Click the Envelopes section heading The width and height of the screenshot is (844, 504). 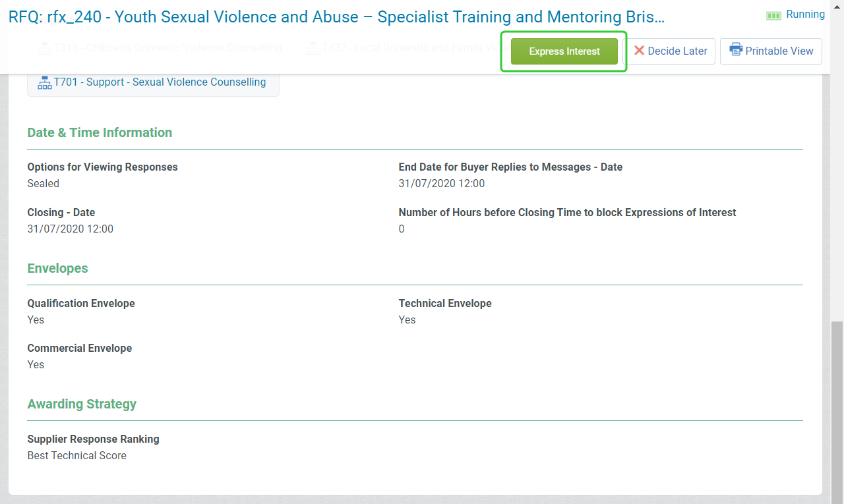57,268
